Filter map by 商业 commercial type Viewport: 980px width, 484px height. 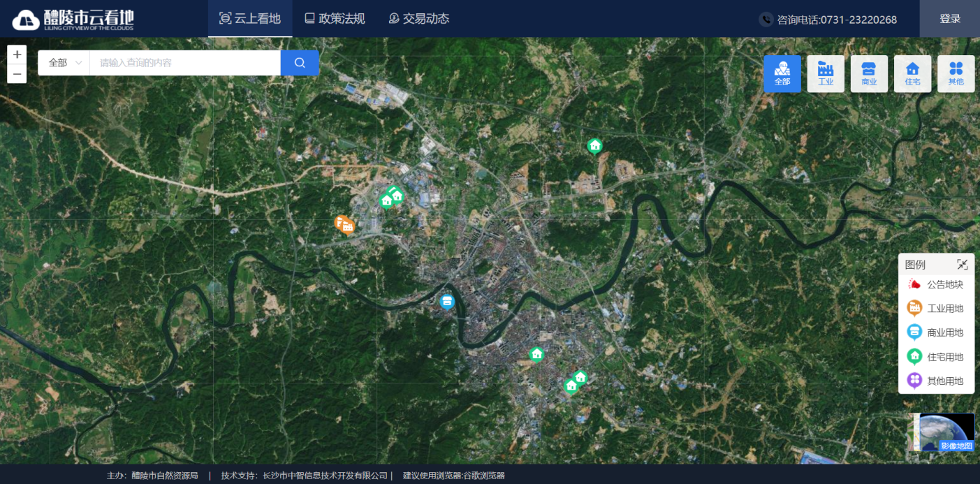(x=869, y=74)
